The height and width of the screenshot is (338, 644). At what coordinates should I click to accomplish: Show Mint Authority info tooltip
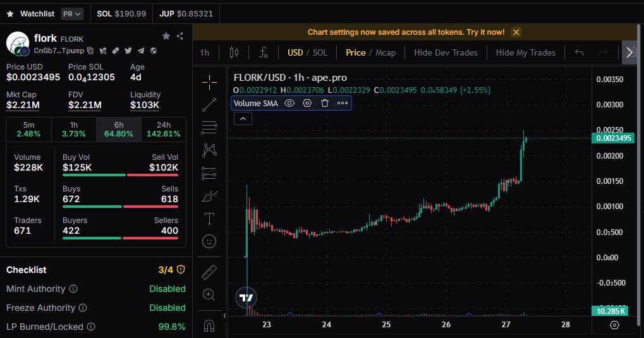tap(73, 289)
